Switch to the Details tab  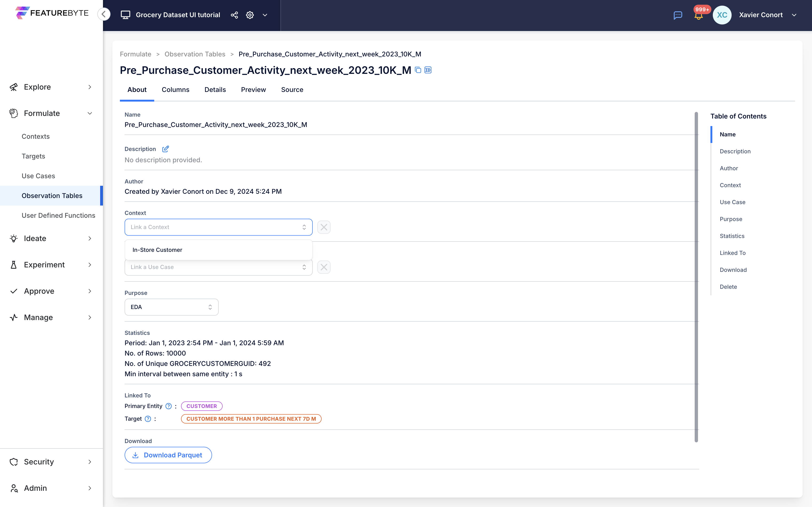(215, 90)
